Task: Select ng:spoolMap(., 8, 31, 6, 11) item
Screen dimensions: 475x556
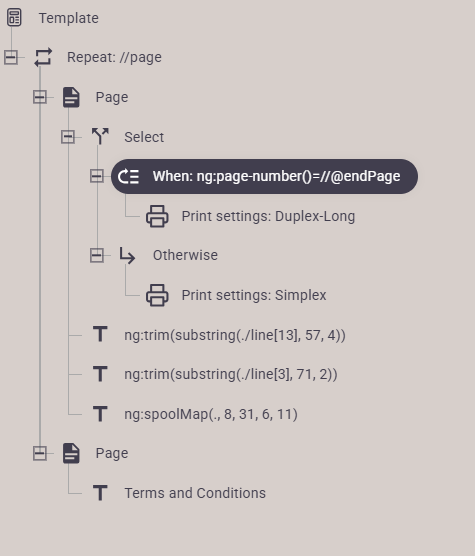Action: [x=211, y=414]
